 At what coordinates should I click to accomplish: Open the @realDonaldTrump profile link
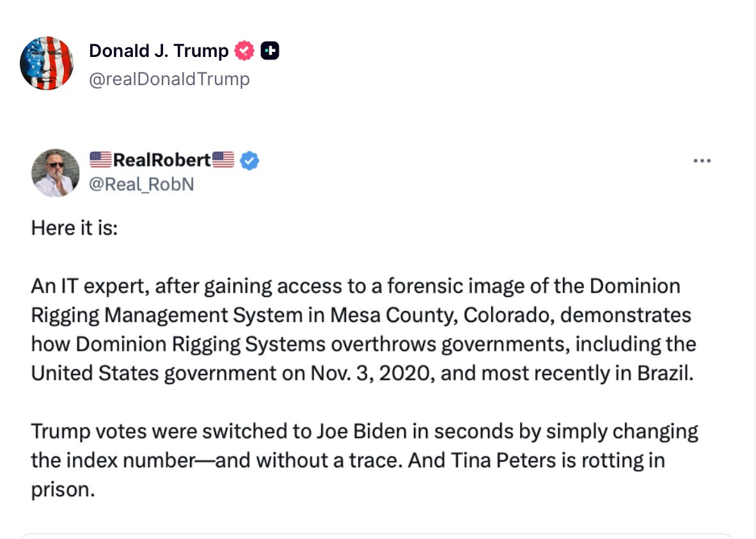[x=170, y=78]
